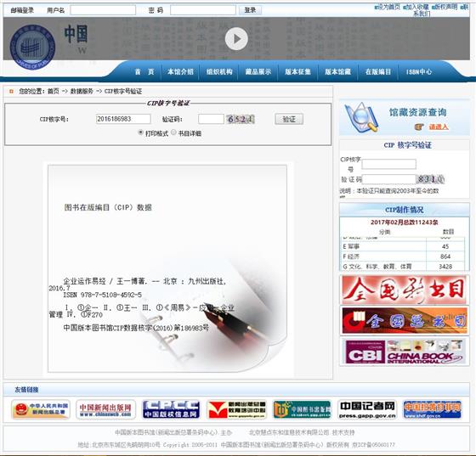The image size is (476, 456).
Task: Click the 登录 button
Action: click(x=250, y=10)
